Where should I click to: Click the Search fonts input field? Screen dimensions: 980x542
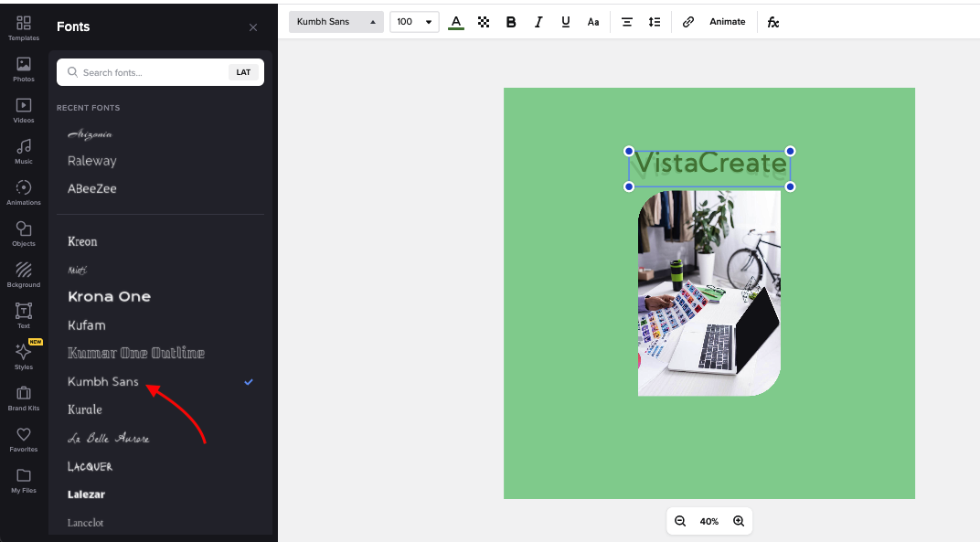click(144, 72)
